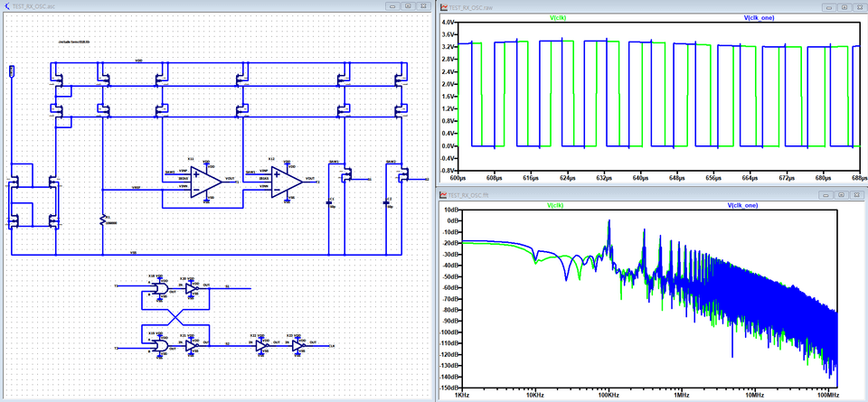Select resistor R1 in the schematic
This screenshot has height=402, width=868.
102,220
